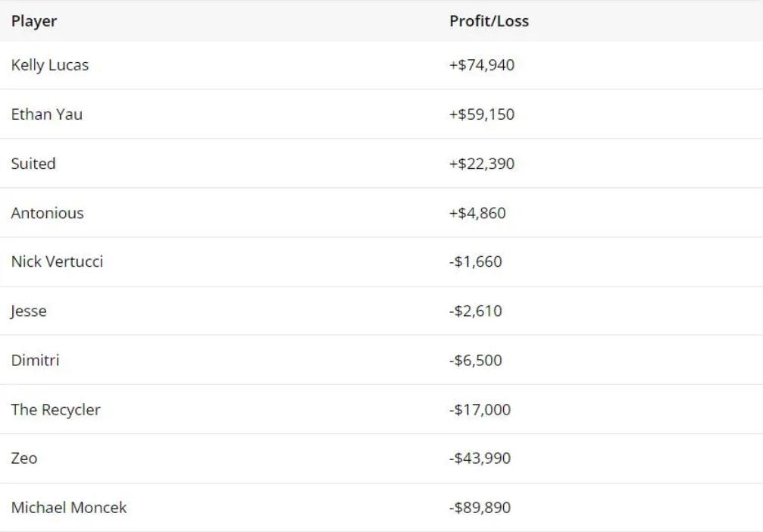This screenshot has height=532, width=763.
Task: Select The Recycler player name
Action: point(55,409)
